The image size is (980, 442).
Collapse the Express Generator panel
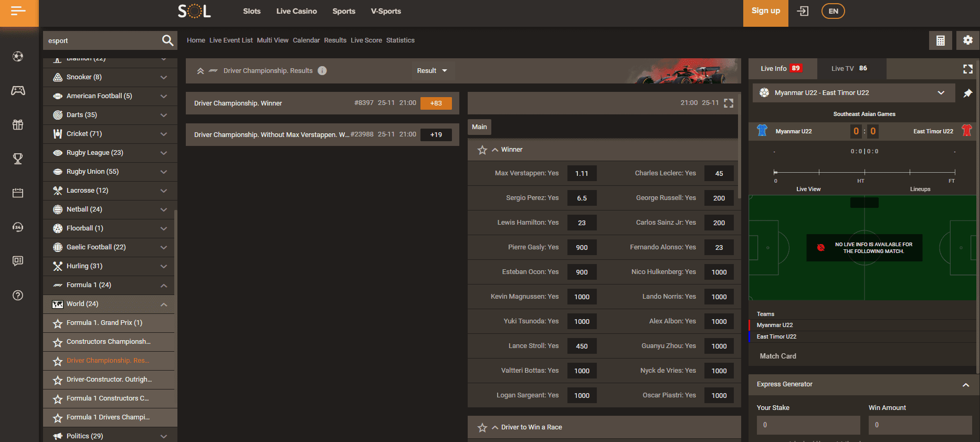tap(965, 385)
